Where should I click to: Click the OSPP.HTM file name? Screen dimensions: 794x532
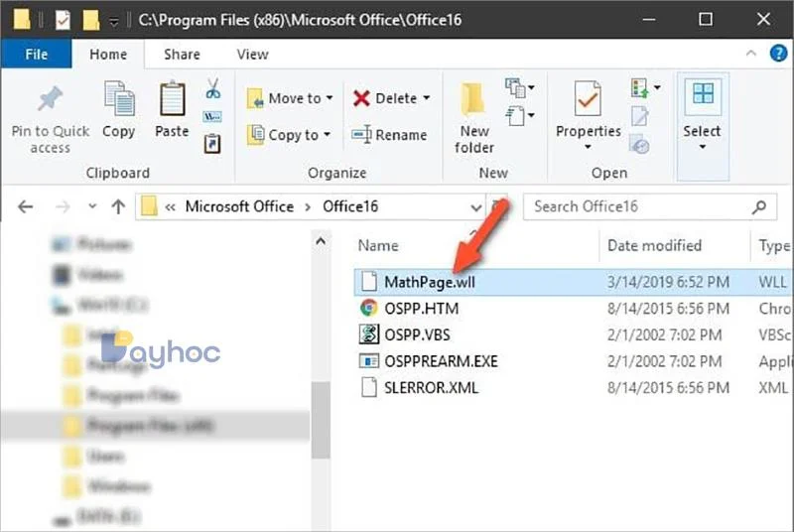tap(421, 309)
